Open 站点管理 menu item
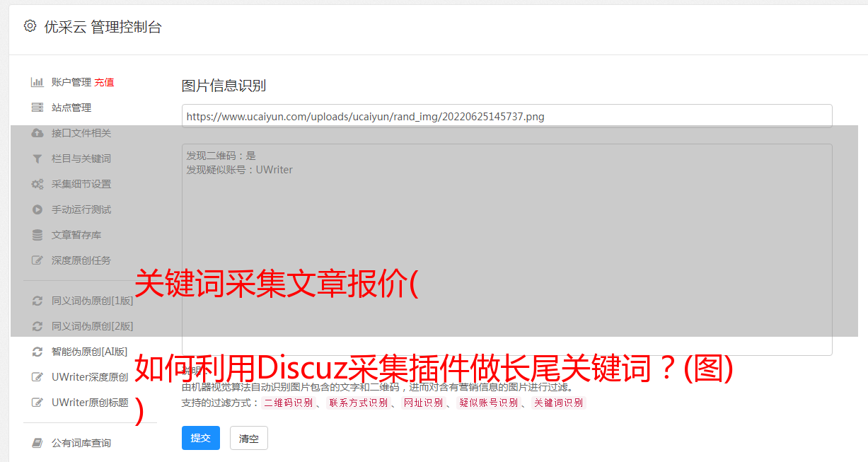This screenshot has height=462, width=868. click(71, 108)
